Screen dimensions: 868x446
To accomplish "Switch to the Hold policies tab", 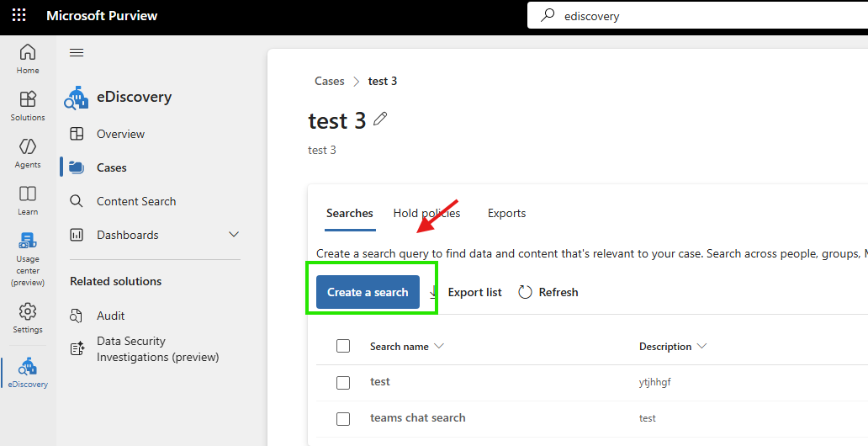I will [x=426, y=213].
